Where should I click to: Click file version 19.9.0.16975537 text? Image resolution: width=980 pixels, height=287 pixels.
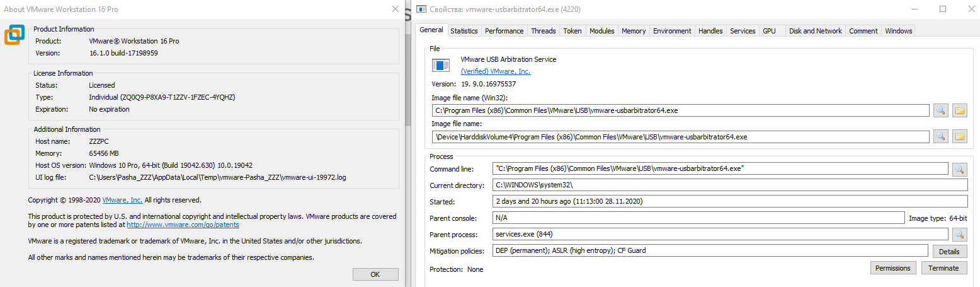tap(487, 84)
